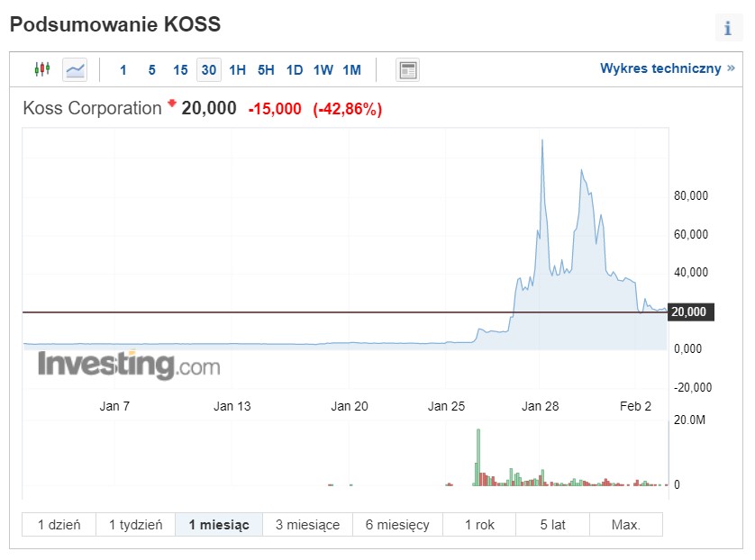Choose the 1H interval
Image resolution: width=755 pixels, height=560 pixels.
tap(237, 70)
